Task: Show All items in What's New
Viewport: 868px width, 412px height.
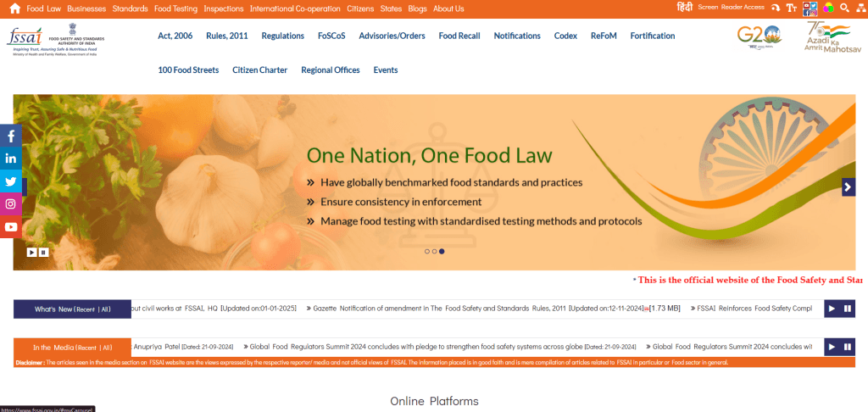Action: pos(104,309)
